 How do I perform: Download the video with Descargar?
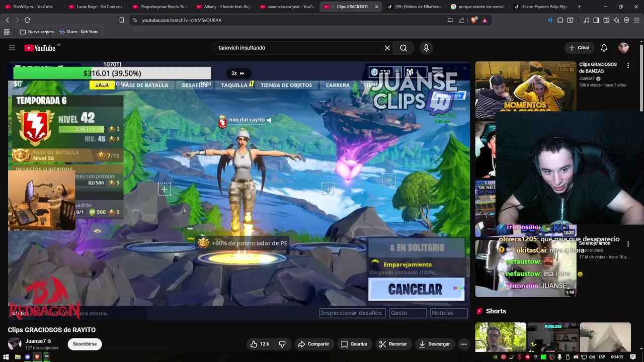[434, 344]
